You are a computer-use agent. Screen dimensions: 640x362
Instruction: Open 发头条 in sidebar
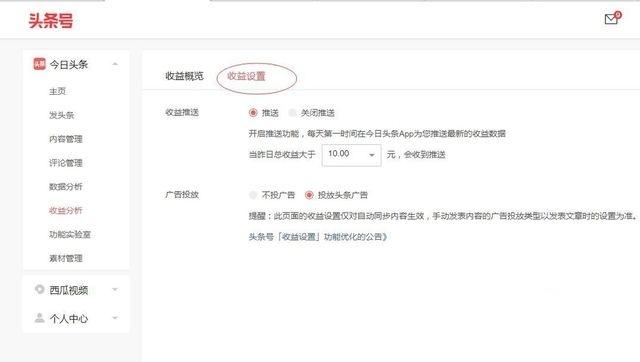pyautogui.click(x=62, y=115)
